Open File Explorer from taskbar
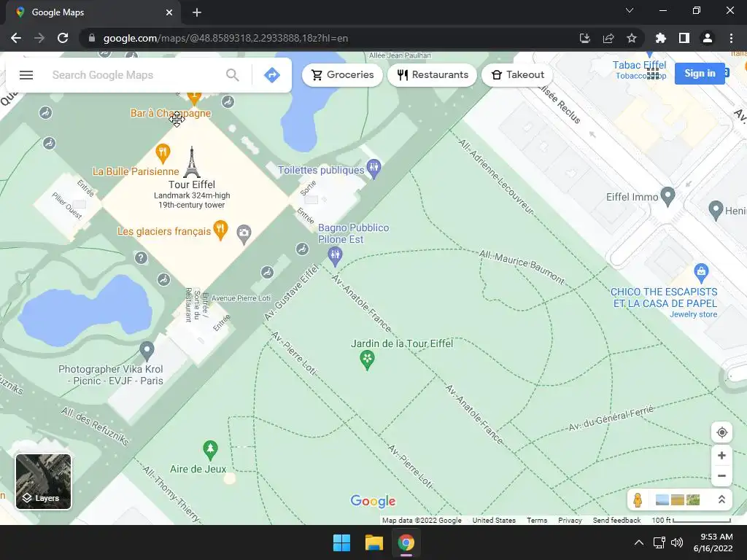 tap(374, 542)
